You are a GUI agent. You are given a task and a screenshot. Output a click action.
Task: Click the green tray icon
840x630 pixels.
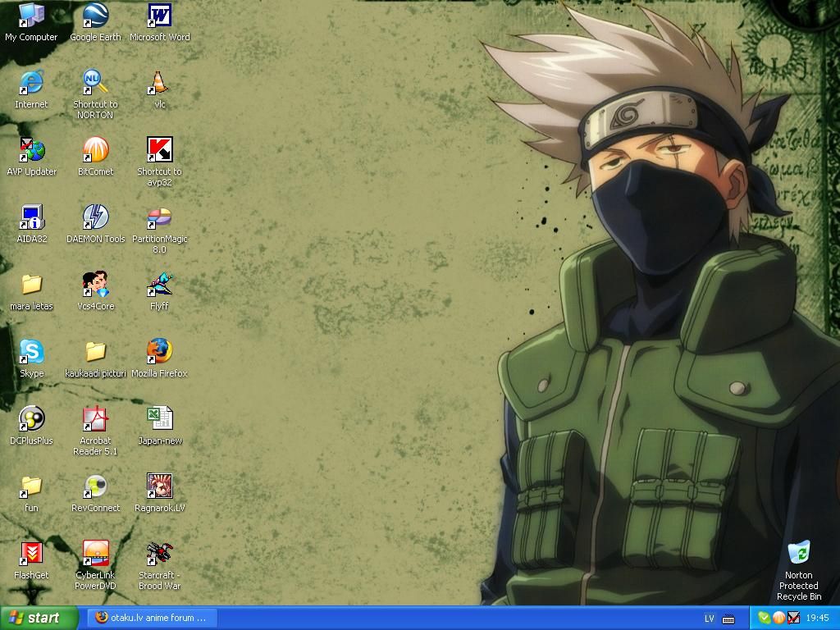764,619
